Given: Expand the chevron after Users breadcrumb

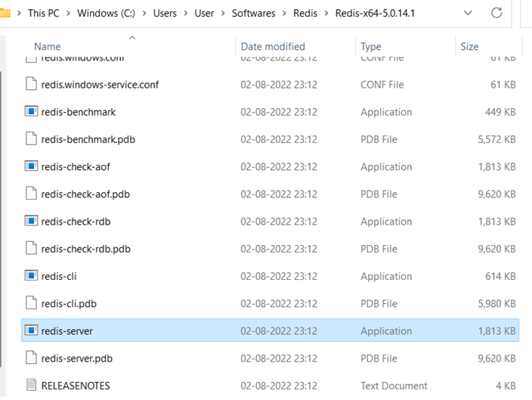Looking at the screenshot, I should tap(186, 14).
